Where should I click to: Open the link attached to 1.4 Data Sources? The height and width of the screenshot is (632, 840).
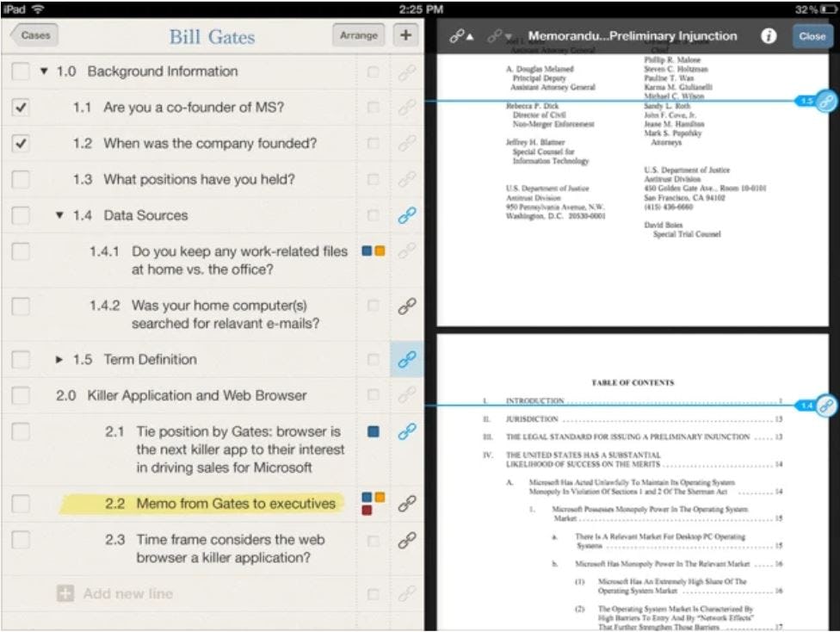coord(407,215)
